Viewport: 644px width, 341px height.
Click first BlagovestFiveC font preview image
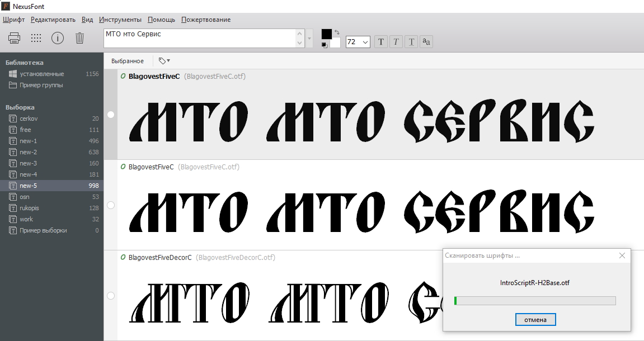click(x=361, y=121)
